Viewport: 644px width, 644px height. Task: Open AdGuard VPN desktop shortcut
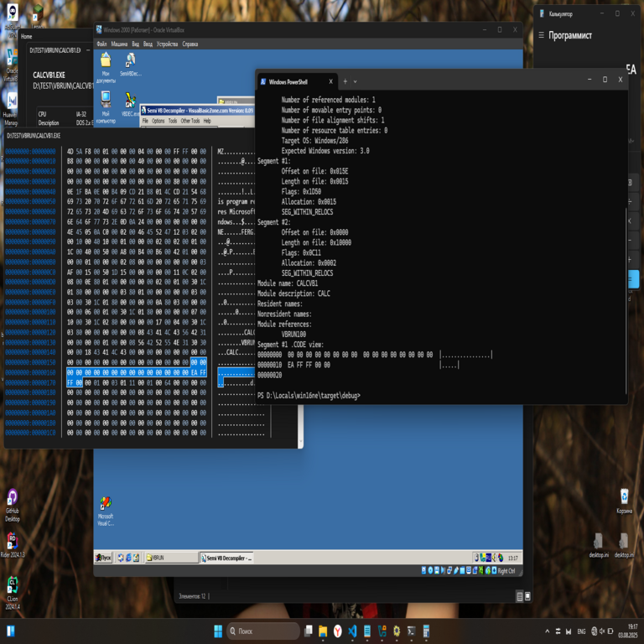coord(13,20)
